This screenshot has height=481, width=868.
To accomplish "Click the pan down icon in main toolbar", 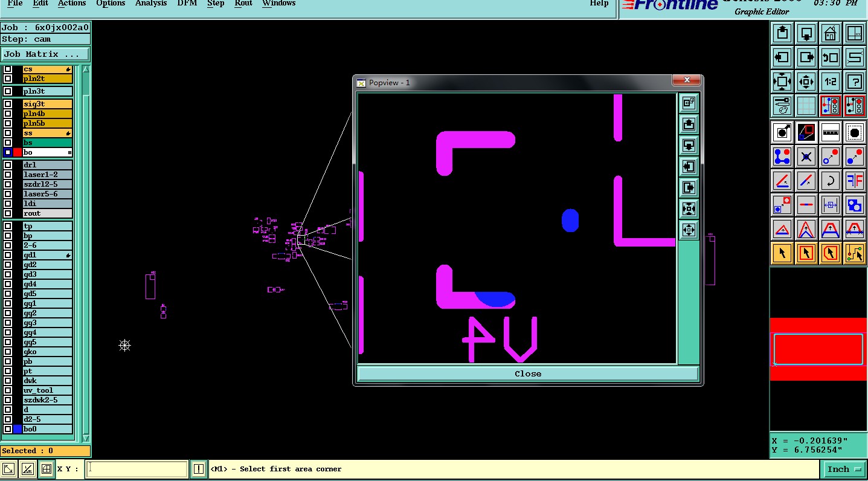I will pos(806,33).
